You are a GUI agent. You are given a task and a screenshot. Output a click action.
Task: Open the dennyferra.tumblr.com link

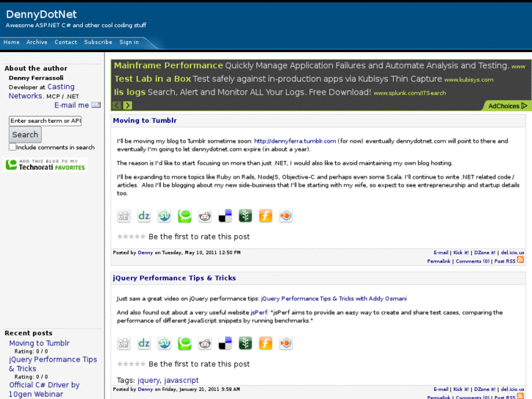click(x=295, y=141)
